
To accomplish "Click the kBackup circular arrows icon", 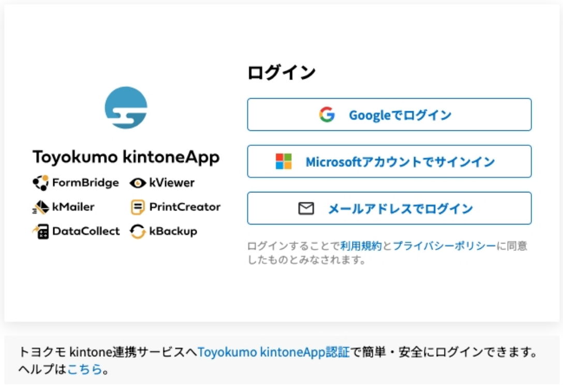I will pyautogui.click(x=138, y=232).
